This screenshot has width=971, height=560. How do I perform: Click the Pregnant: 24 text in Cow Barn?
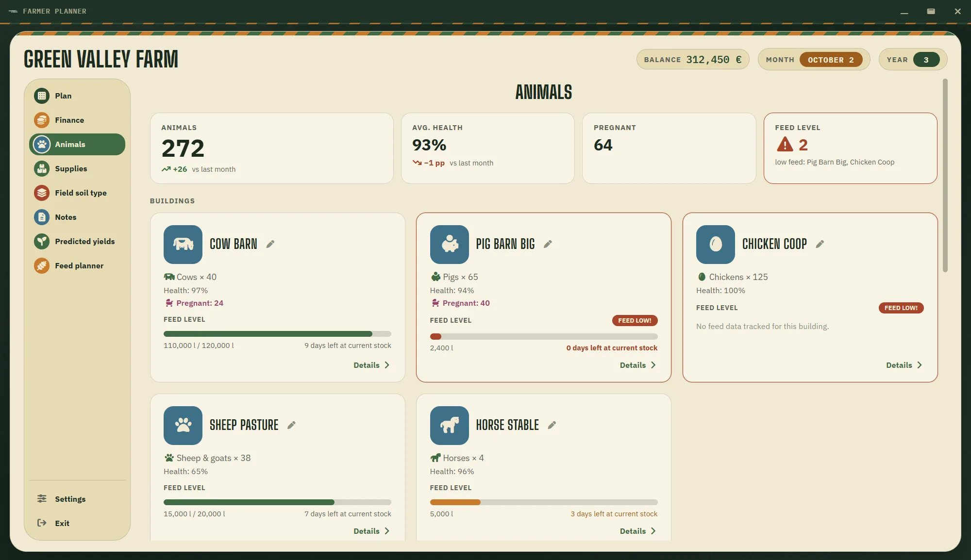[x=200, y=303]
